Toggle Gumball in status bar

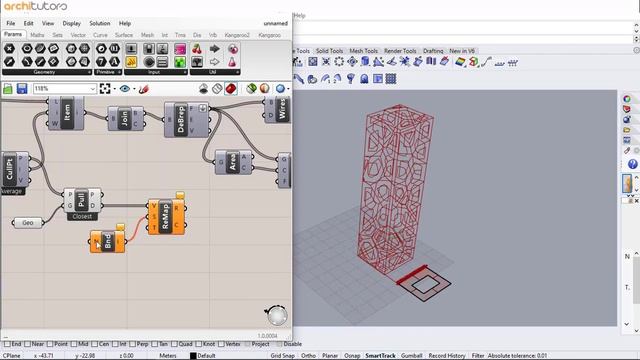point(412,356)
